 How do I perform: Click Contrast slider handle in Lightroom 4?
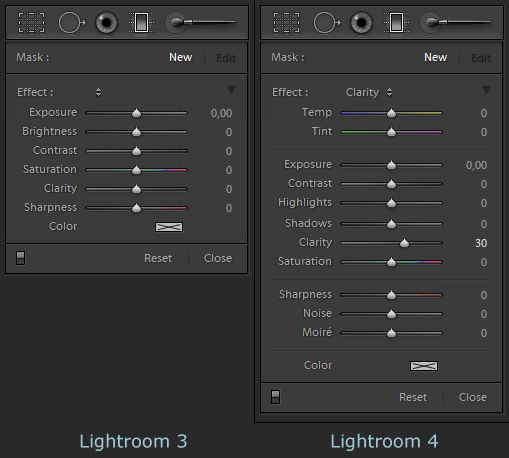(x=391, y=184)
